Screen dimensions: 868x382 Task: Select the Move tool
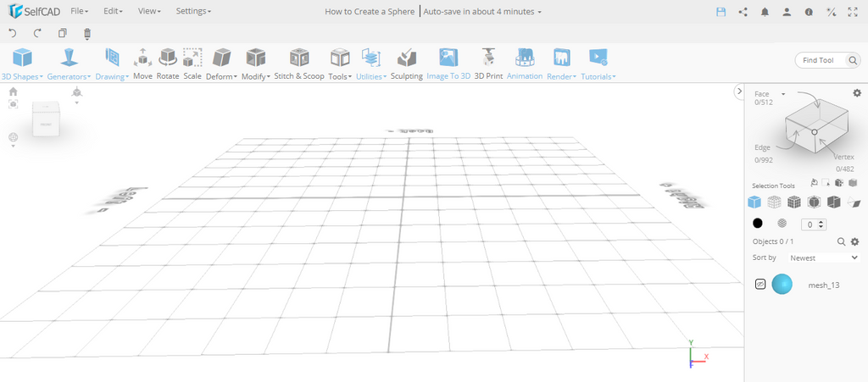142,64
